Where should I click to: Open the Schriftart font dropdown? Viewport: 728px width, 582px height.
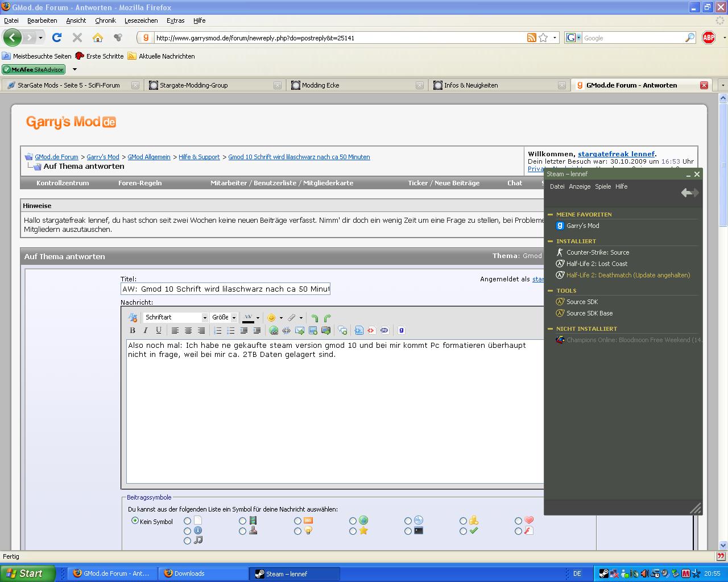(x=176, y=318)
